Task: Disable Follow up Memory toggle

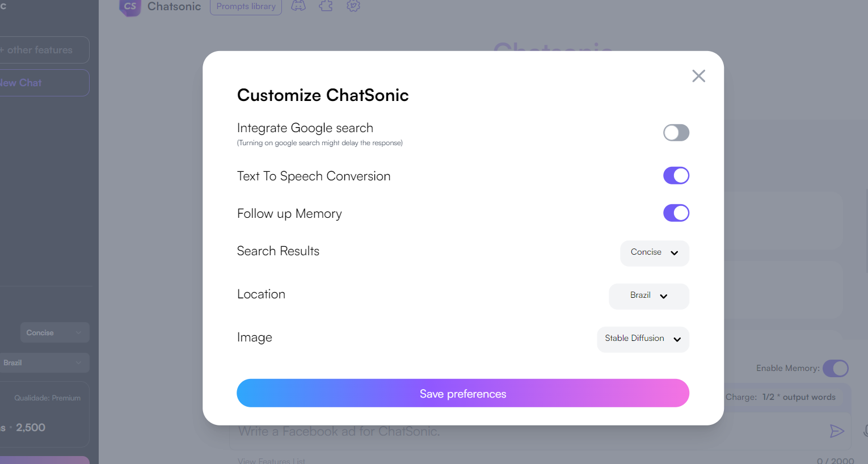Action: [x=676, y=213]
